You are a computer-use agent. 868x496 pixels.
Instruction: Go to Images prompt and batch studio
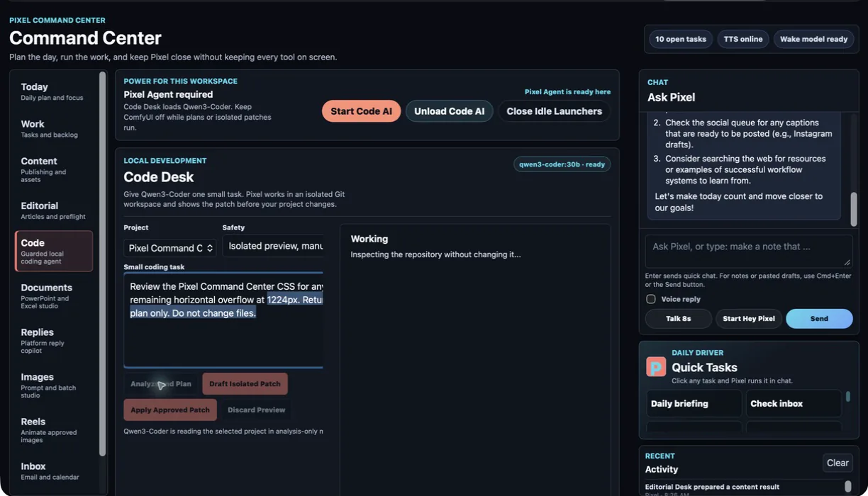(x=54, y=385)
